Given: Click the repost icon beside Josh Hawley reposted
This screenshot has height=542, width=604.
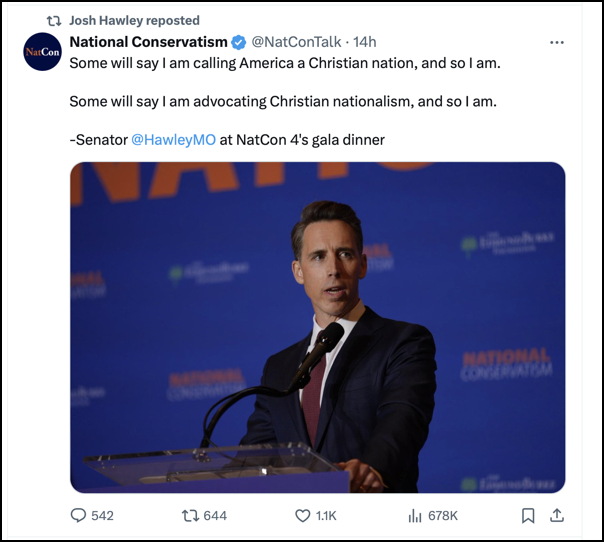Looking at the screenshot, I should [54, 21].
